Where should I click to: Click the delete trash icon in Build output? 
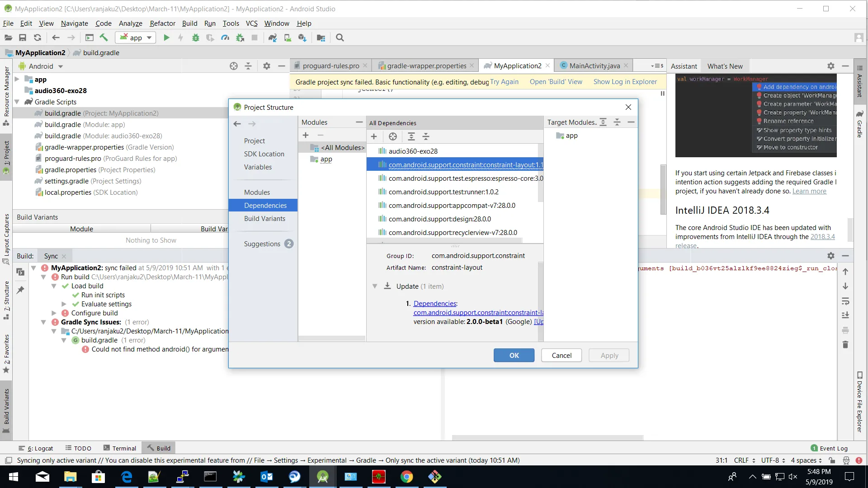coord(845,345)
